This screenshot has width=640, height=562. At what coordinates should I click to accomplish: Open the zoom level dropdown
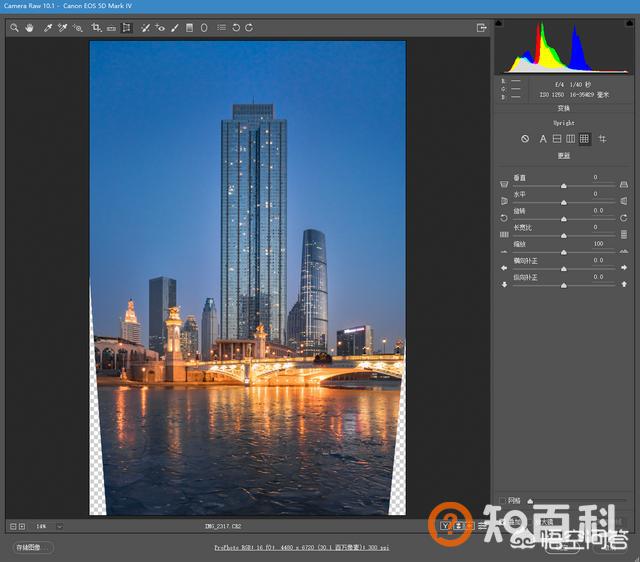coord(60,527)
